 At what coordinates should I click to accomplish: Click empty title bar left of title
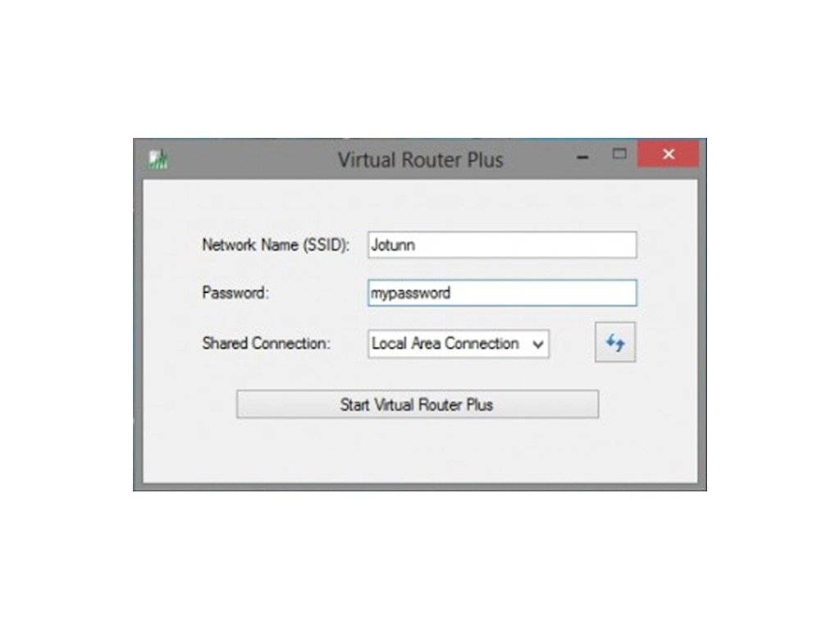(x=252, y=160)
